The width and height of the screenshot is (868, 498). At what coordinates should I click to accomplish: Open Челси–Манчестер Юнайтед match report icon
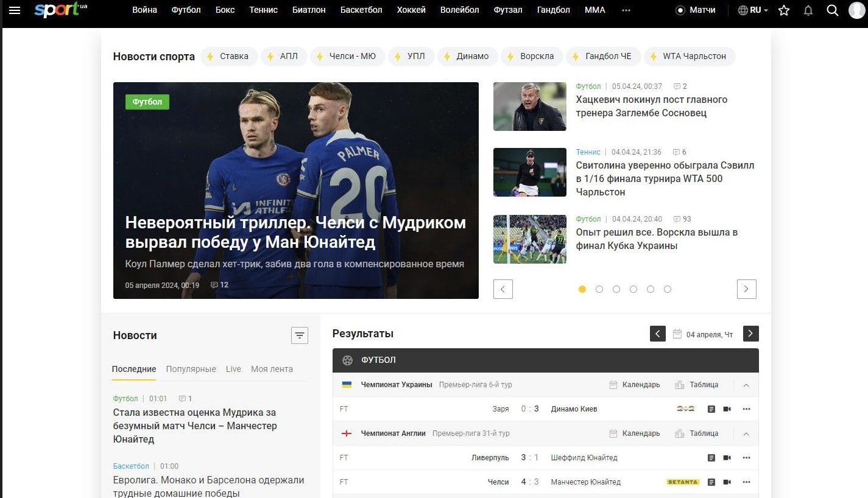[x=711, y=482]
